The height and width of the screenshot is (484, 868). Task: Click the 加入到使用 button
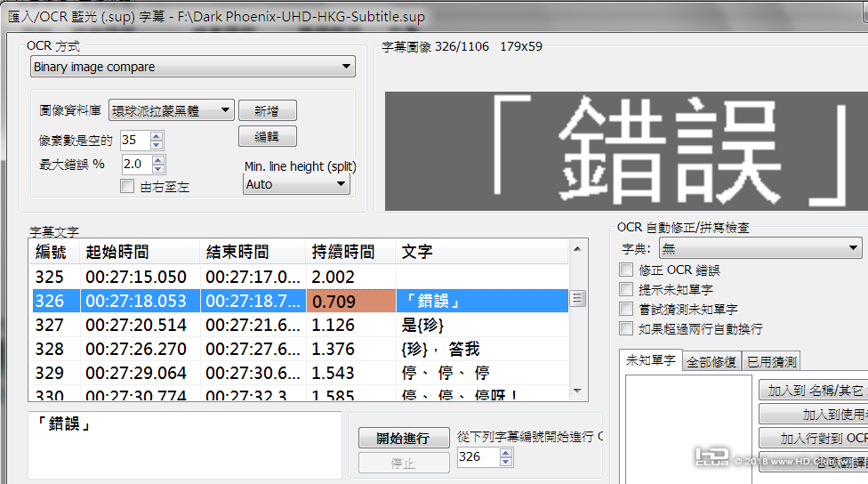(x=813, y=415)
